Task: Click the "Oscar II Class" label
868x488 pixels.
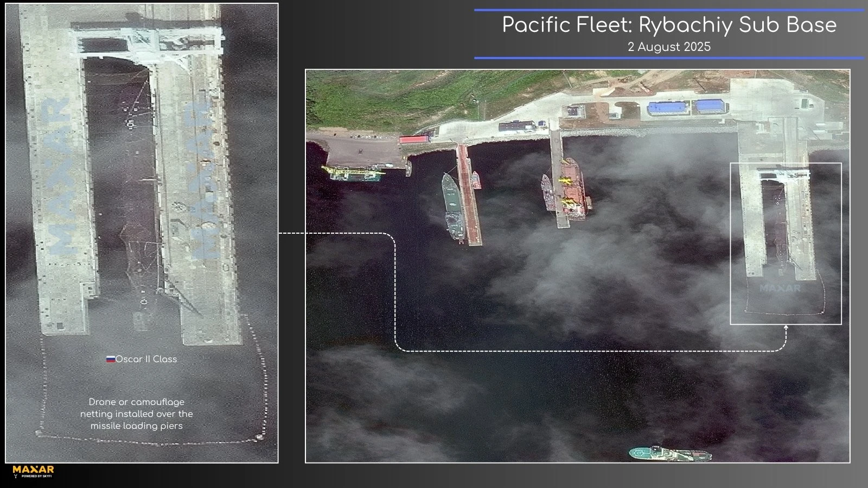Action: pos(146,359)
